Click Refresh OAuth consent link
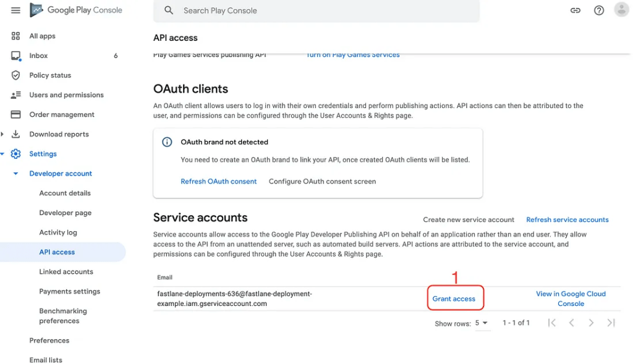 pyautogui.click(x=218, y=182)
